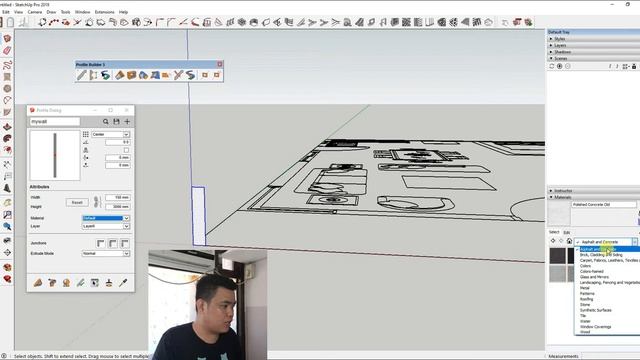Click the Width value field
The width and height of the screenshot is (640, 360).
click(118, 198)
